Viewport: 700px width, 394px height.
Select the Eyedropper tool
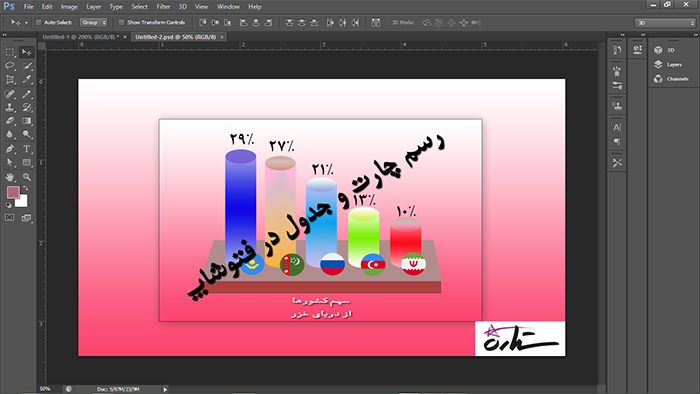pos(26,80)
